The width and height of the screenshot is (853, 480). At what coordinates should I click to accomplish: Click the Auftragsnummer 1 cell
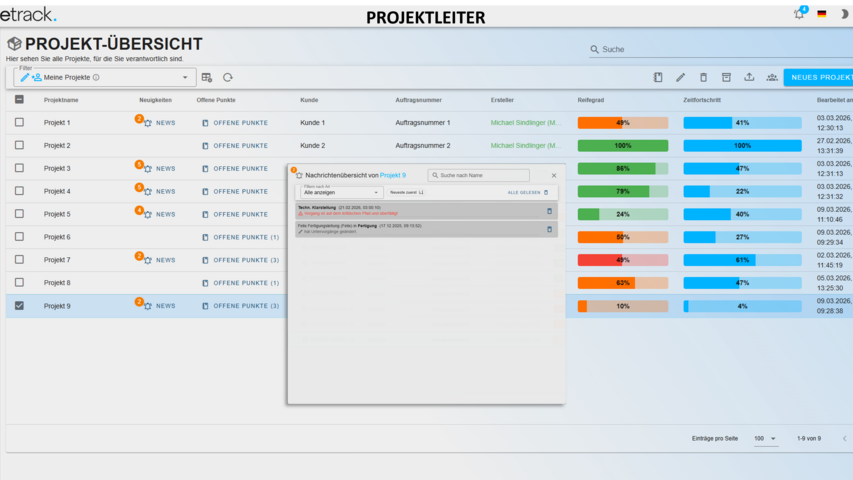423,123
